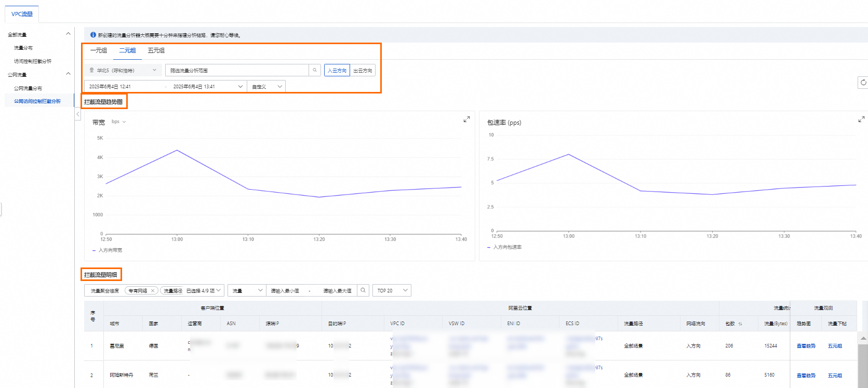Screen dimensions: 868x388
Task: Click the ECS ID column header
Action: 572,324
